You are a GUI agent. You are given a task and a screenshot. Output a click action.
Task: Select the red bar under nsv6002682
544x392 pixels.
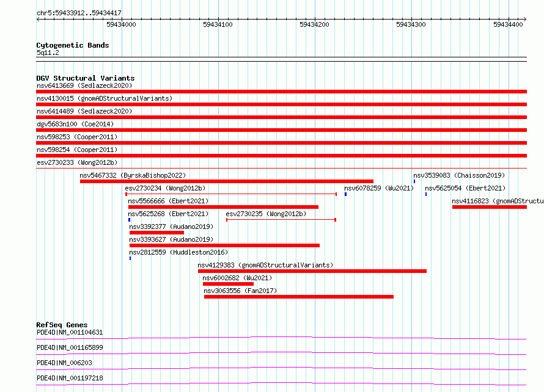[228, 284]
